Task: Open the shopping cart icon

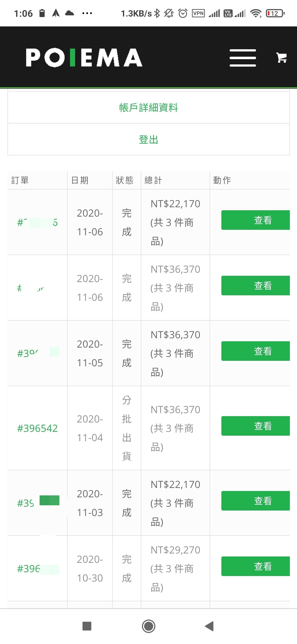Action: tap(282, 58)
